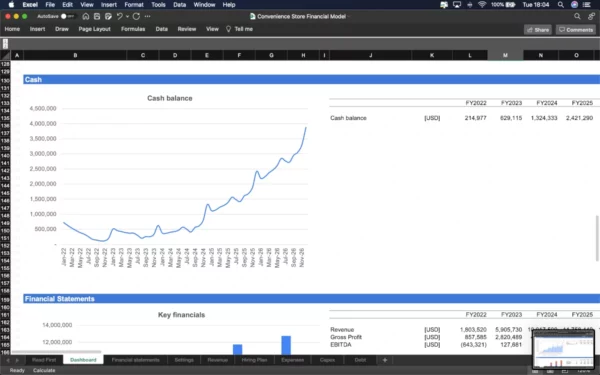The width and height of the screenshot is (600, 375).
Task: Click the next sheet navigation arrow
Action: [17, 360]
